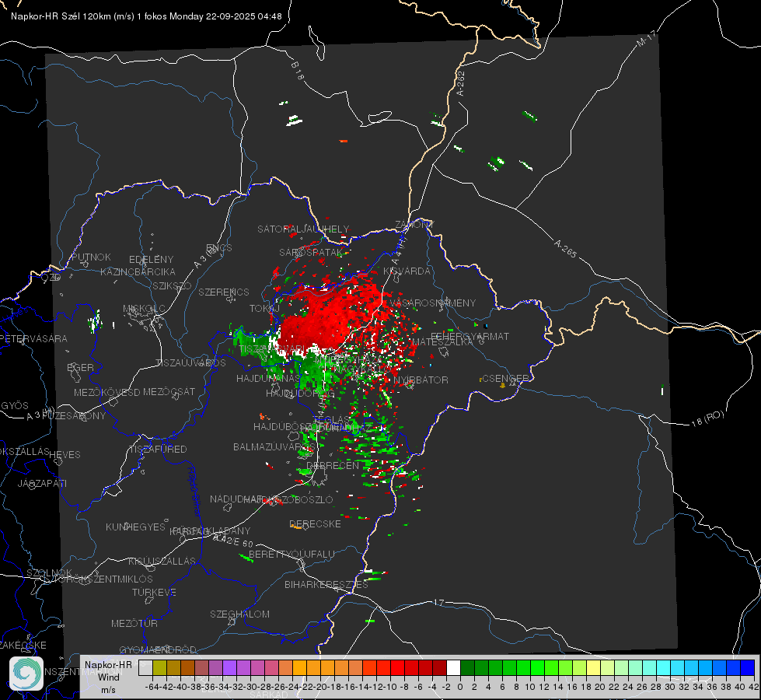
Task: Click the pale yellow legend swatch at 18-20
Action: [x=593, y=667]
